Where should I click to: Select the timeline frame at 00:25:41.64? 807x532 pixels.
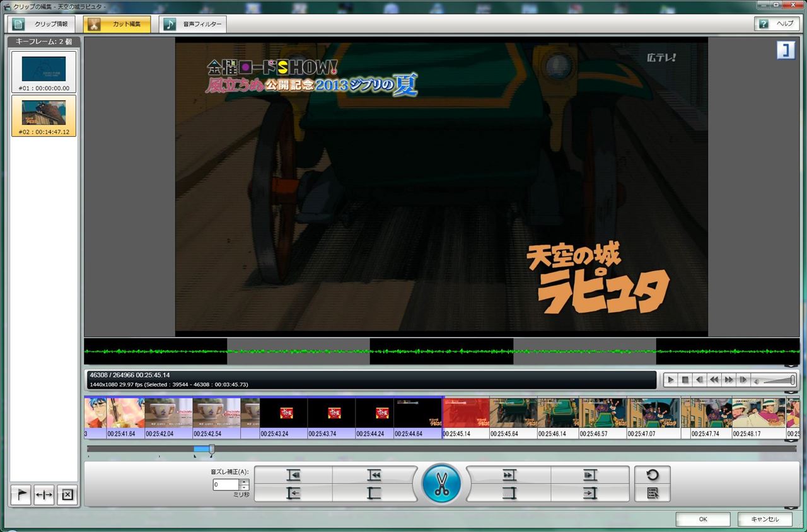125,418
